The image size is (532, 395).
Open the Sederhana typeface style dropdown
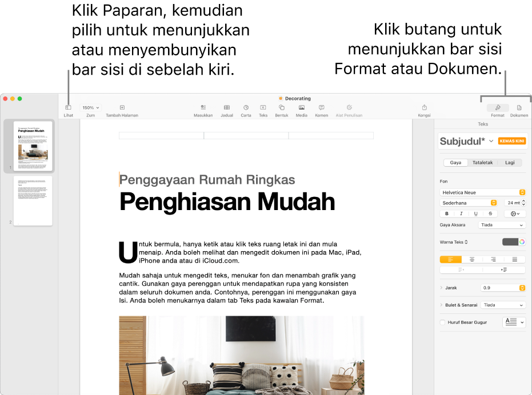click(x=469, y=203)
